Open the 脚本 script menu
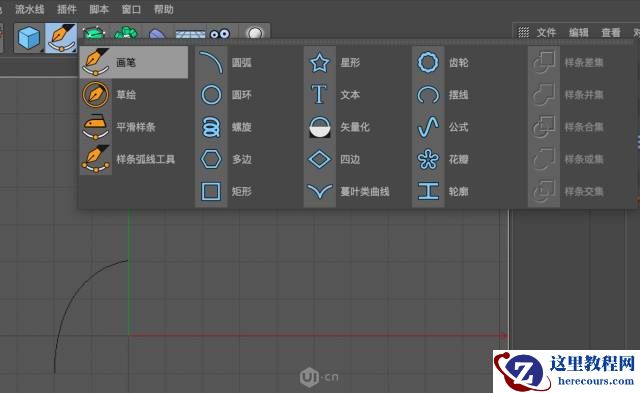 coord(99,9)
